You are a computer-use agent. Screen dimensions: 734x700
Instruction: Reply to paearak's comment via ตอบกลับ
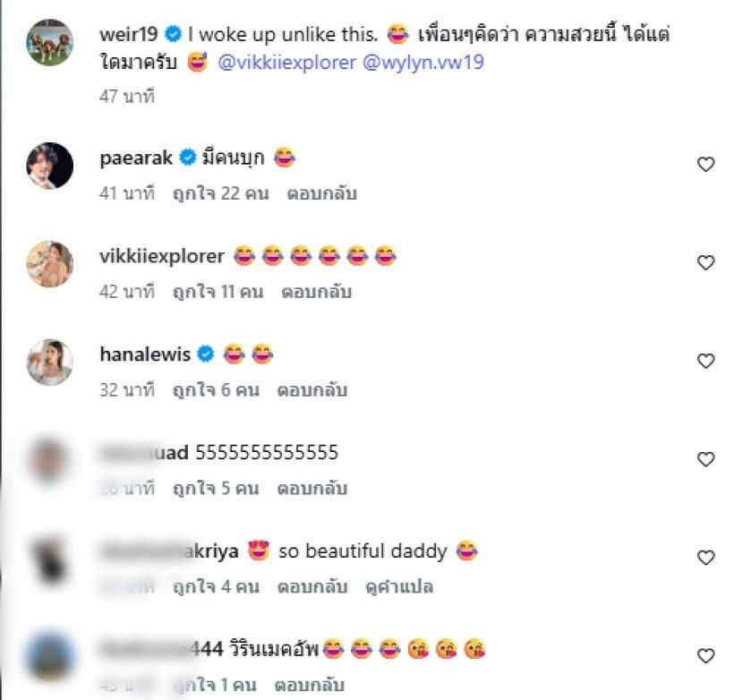pos(322,193)
